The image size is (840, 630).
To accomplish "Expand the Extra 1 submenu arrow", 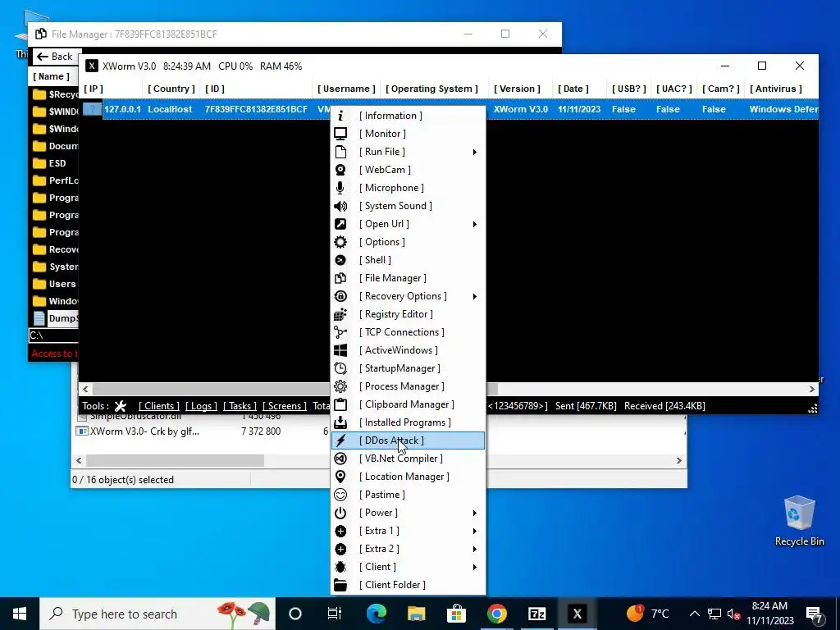I will point(475,532).
